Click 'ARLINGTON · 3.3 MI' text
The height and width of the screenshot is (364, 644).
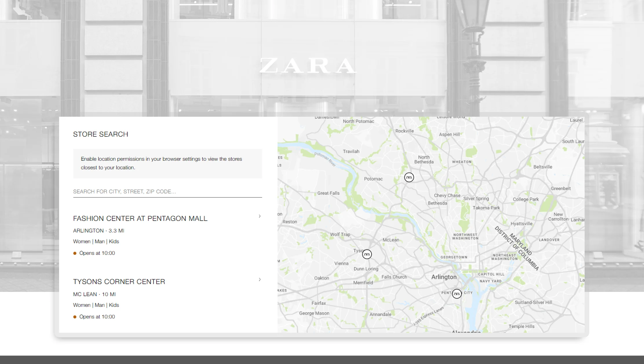click(98, 231)
